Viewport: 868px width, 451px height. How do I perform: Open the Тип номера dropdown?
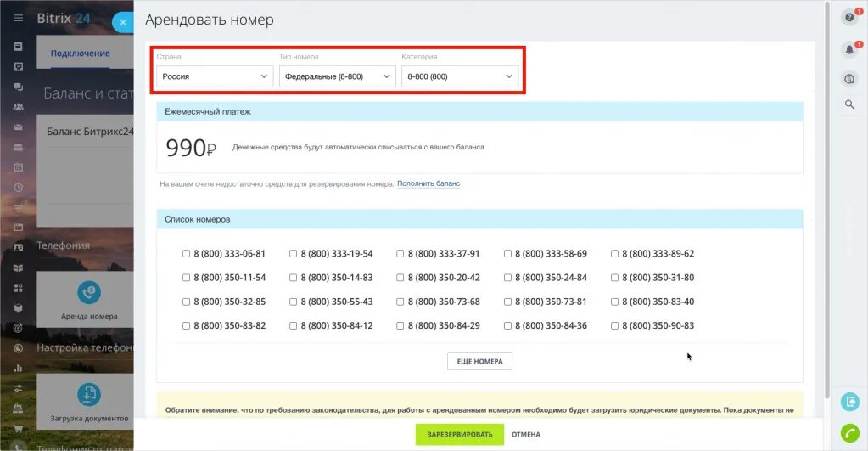tap(338, 76)
